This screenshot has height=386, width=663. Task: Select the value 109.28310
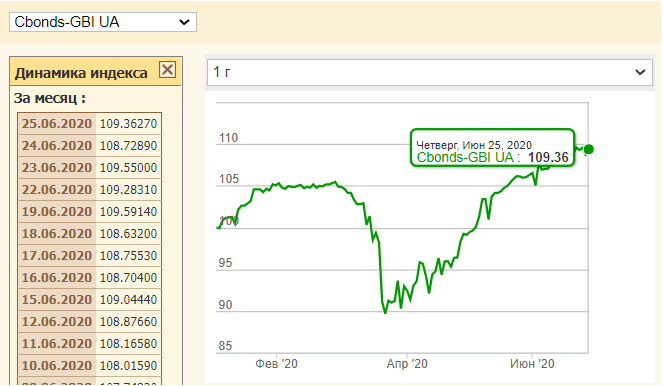(129, 189)
